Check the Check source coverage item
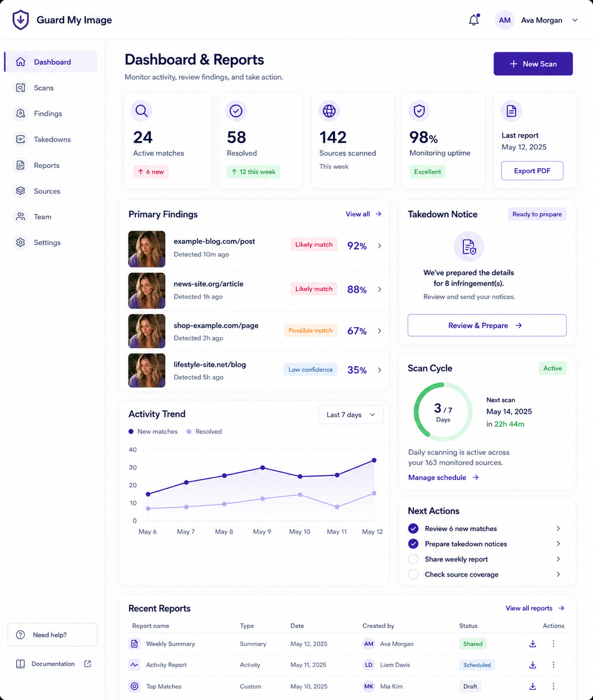The height and width of the screenshot is (700, 593). (x=413, y=574)
